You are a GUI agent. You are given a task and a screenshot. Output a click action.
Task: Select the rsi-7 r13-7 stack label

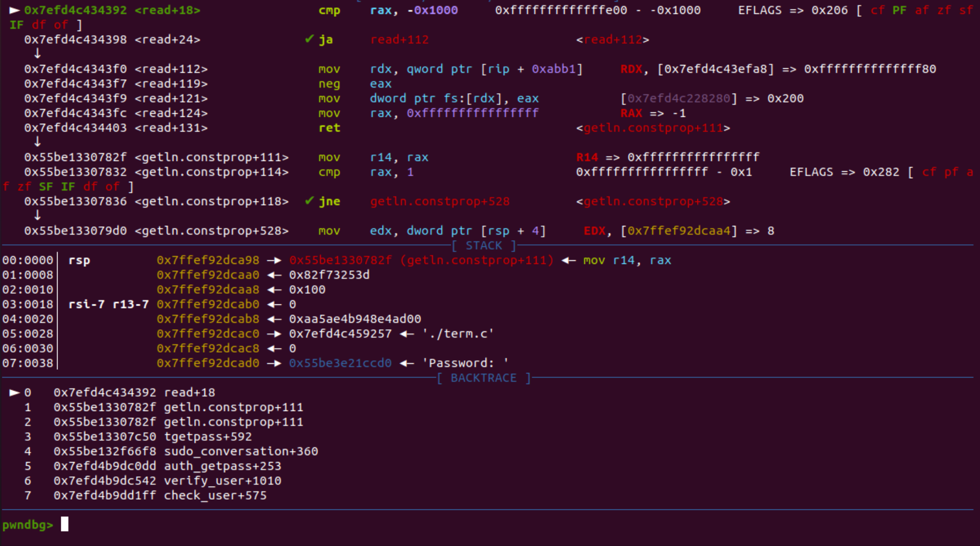click(x=109, y=304)
